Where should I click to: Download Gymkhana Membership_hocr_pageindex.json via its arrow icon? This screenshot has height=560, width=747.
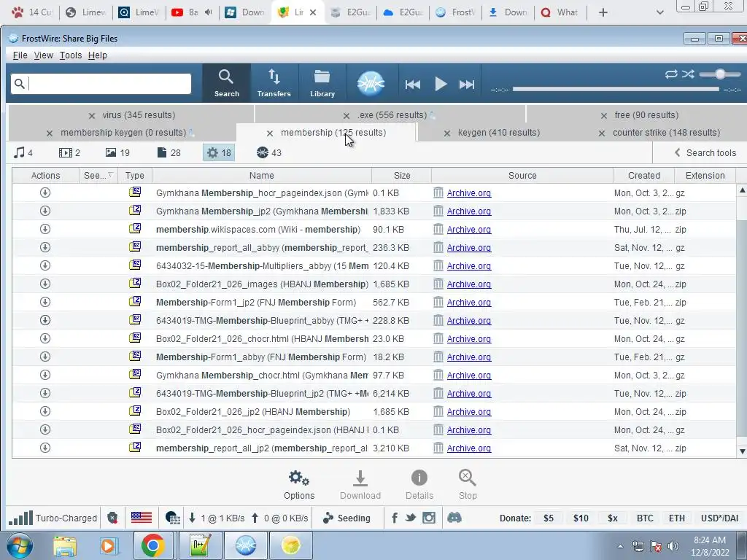coord(45,192)
